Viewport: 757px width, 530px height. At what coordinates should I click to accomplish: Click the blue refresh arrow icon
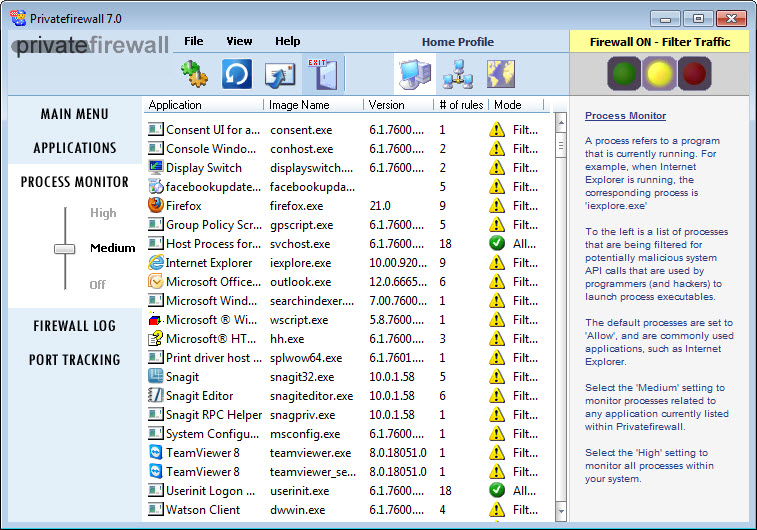(236, 74)
